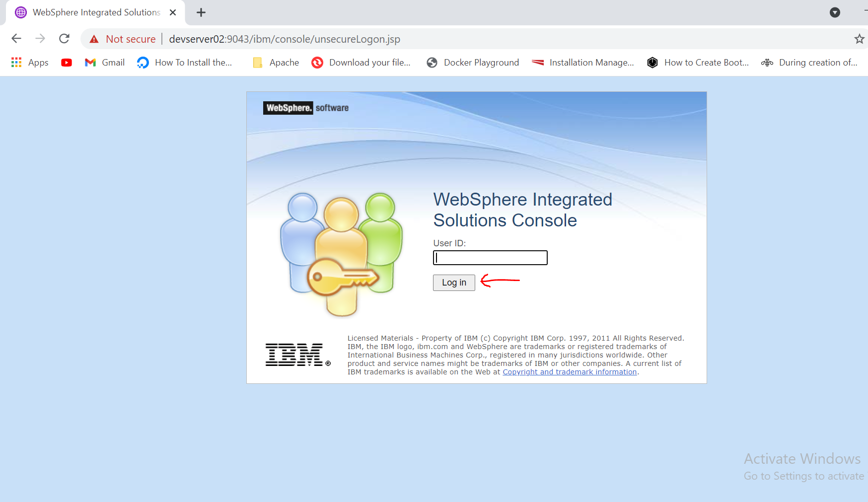Image resolution: width=868 pixels, height=502 pixels.
Task: Click the Log in button
Action: [x=454, y=283]
